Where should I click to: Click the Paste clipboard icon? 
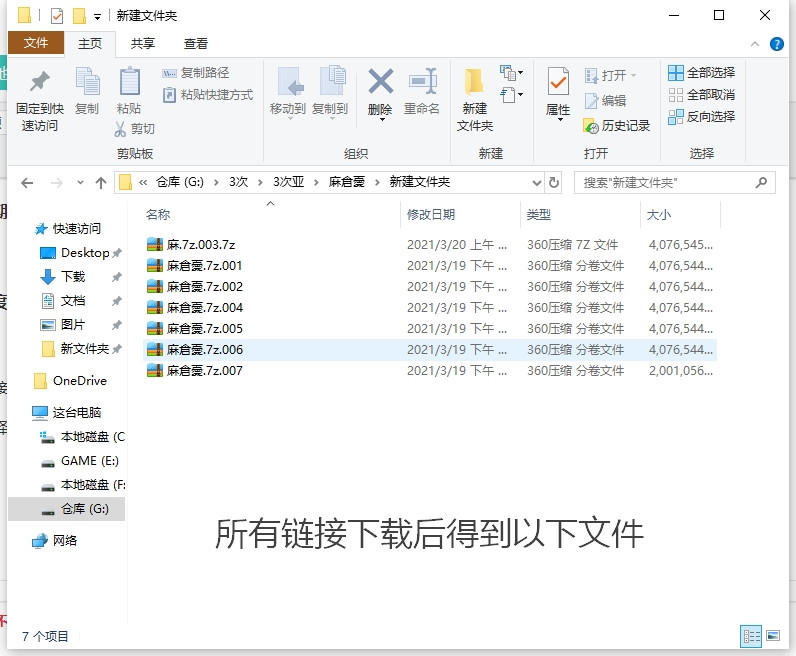click(129, 81)
